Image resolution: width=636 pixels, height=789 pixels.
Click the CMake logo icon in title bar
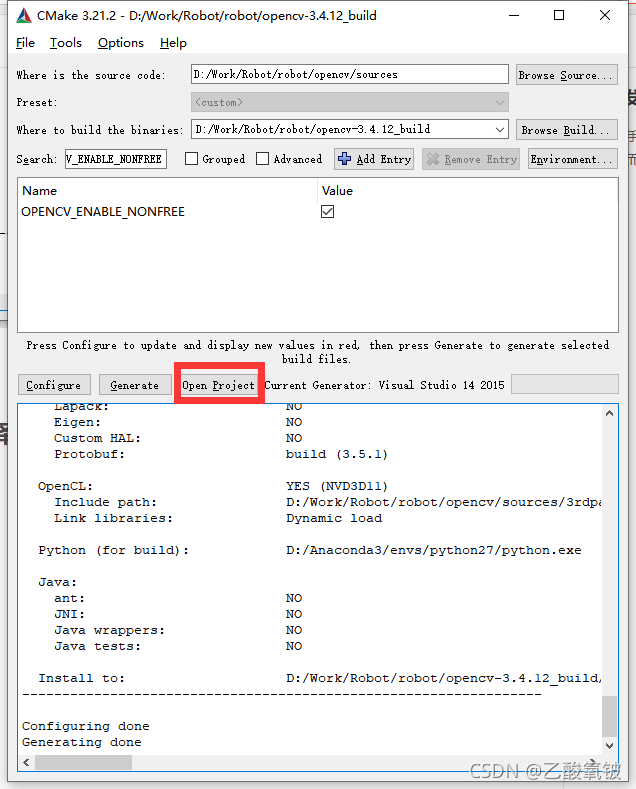24,16
